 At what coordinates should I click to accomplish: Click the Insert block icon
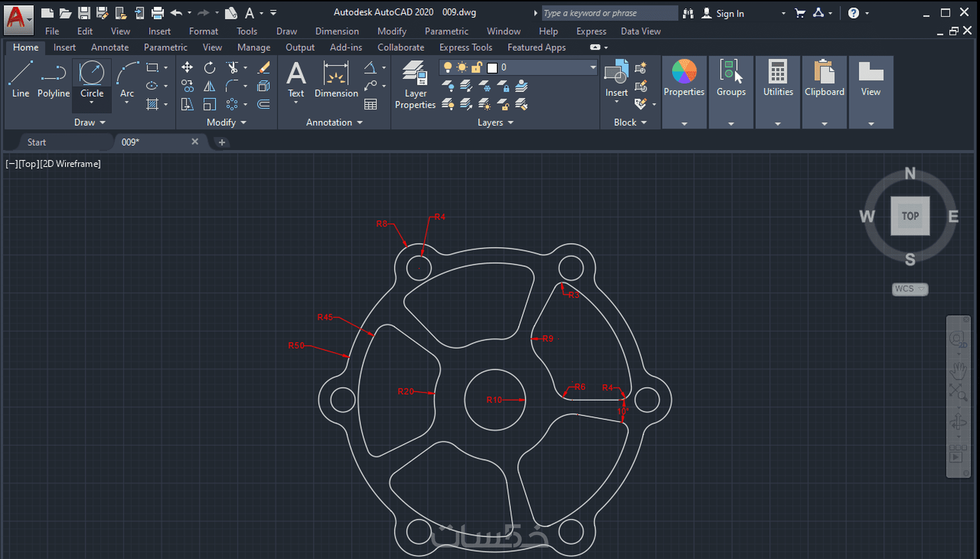click(616, 80)
